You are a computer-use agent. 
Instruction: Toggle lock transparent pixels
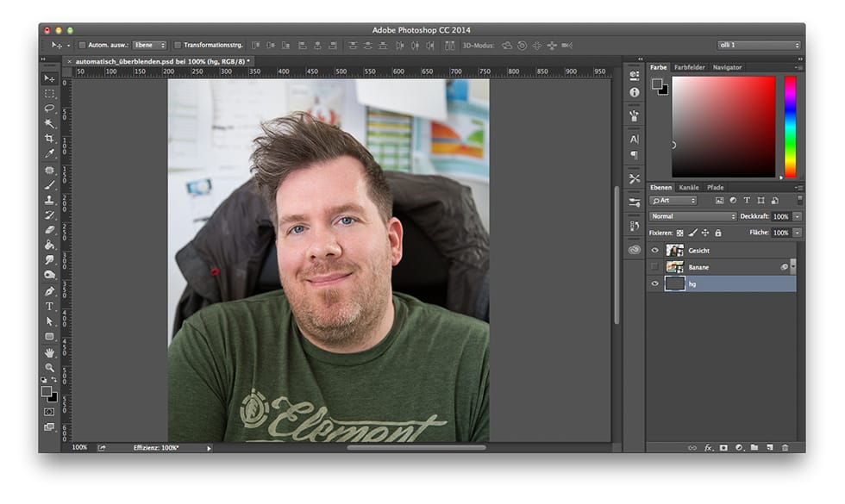tap(680, 233)
